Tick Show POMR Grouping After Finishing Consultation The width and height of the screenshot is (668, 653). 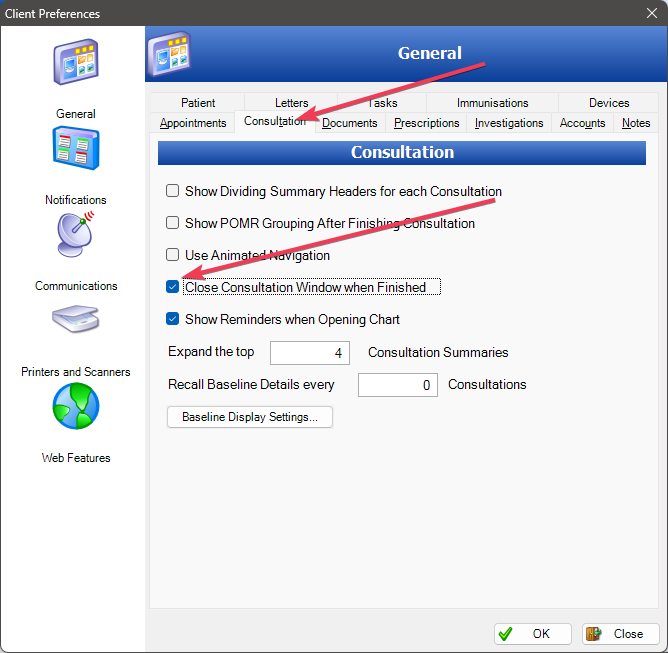coord(173,223)
